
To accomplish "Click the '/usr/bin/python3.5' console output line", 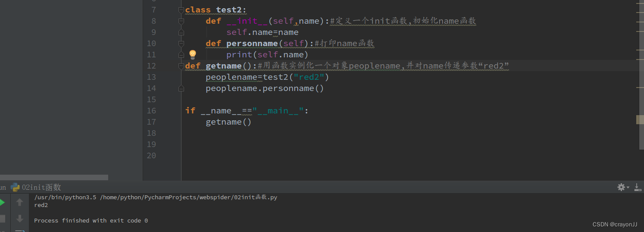I will 156,198.
